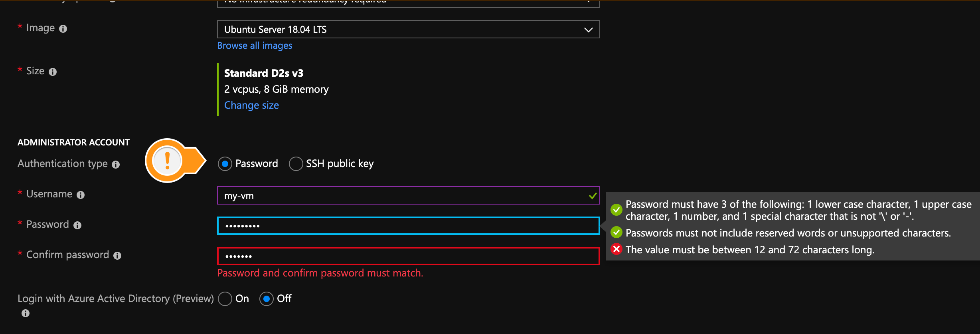Click the info icon beside Size
The width and height of the screenshot is (980, 334).
(53, 72)
